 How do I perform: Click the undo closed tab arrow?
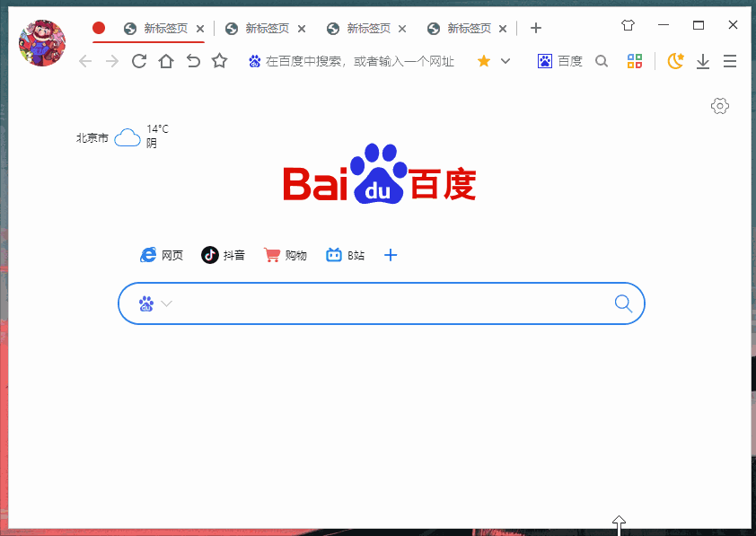click(x=191, y=61)
